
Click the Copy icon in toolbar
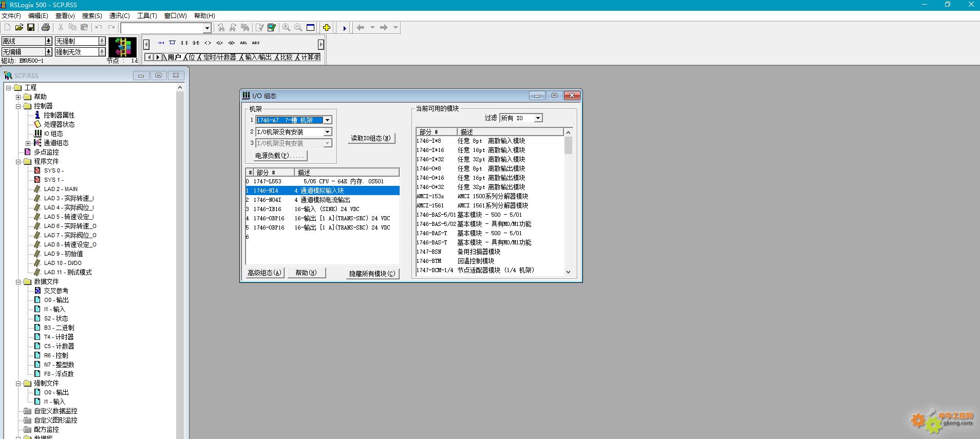72,28
